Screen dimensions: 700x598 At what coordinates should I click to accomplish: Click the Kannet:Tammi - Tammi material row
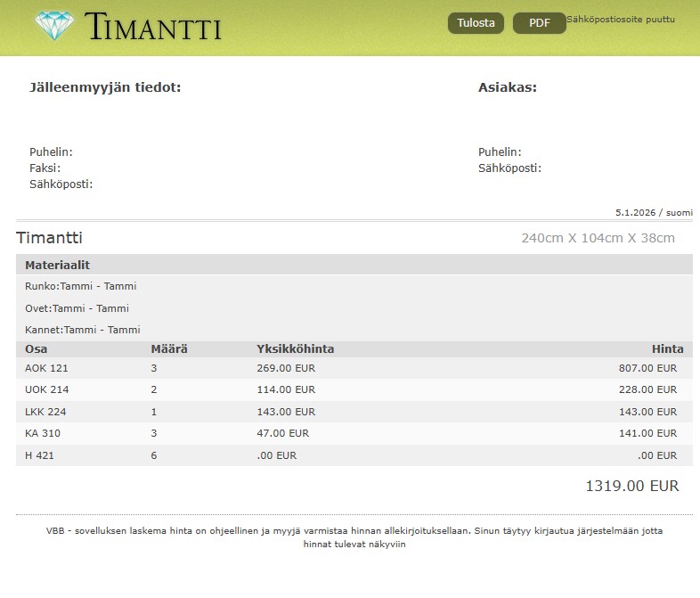click(x=82, y=330)
